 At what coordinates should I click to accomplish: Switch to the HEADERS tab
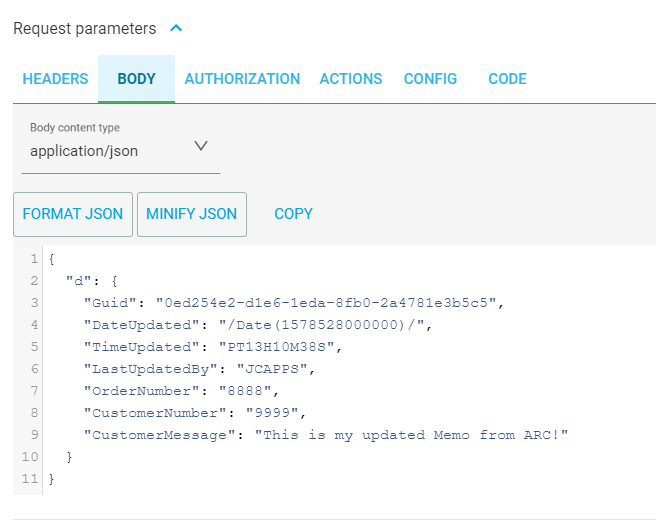click(55, 79)
